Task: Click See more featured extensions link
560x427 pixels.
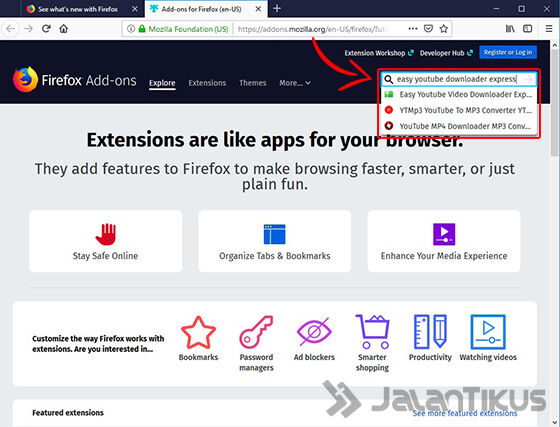Action: 465,413
